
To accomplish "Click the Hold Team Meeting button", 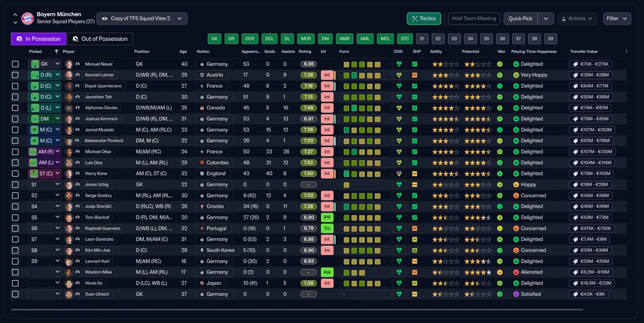I will tap(474, 19).
